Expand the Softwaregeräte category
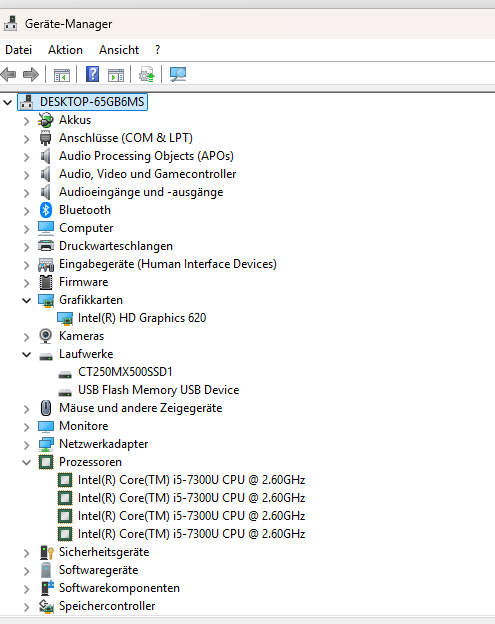This screenshot has width=495, height=624. 26,571
